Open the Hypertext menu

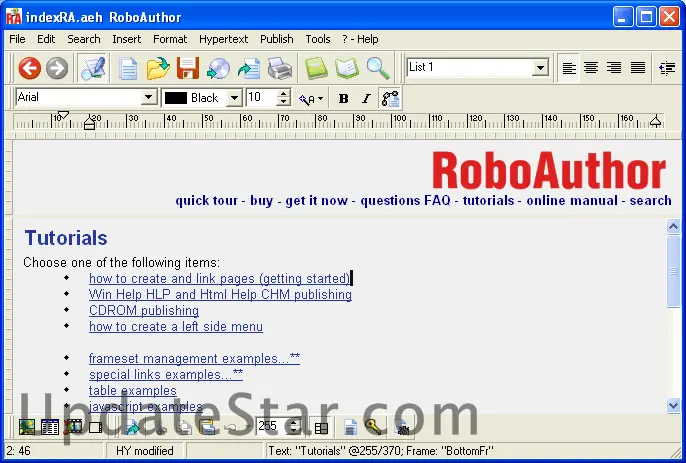(223, 39)
